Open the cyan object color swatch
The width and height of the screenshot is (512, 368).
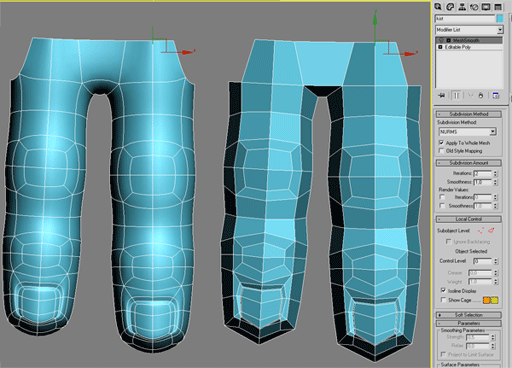[500, 19]
